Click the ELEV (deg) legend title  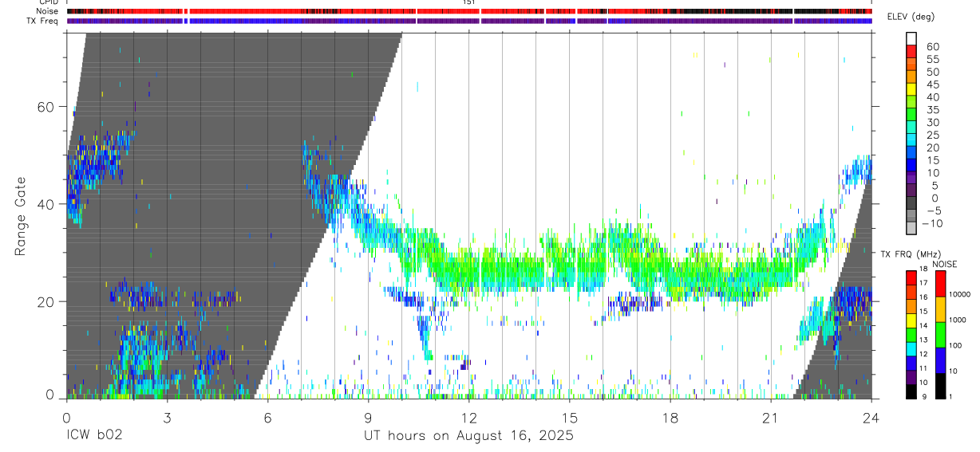[x=911, y=18]
